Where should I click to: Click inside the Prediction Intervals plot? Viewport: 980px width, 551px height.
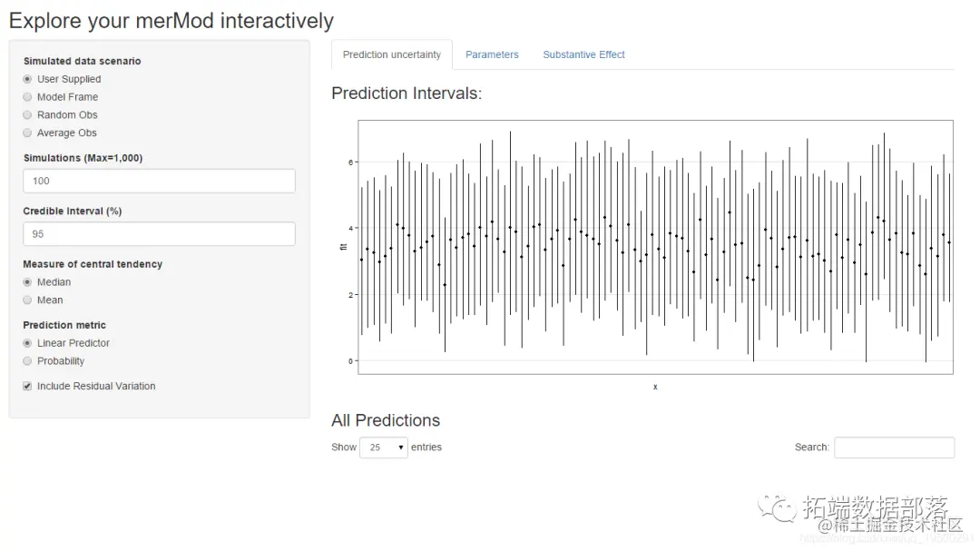pos(654,247)
